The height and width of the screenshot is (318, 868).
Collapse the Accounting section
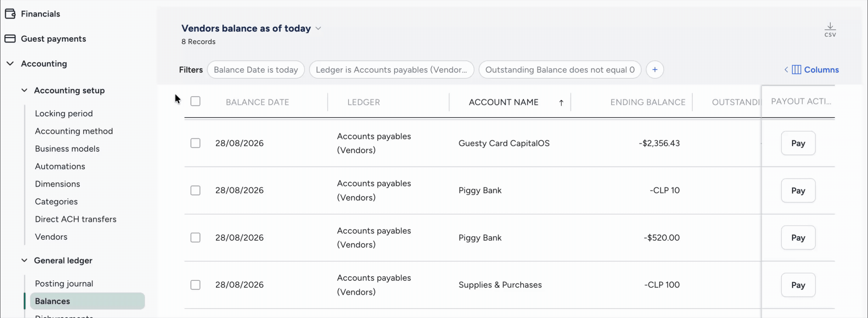[x=10, y=63]
